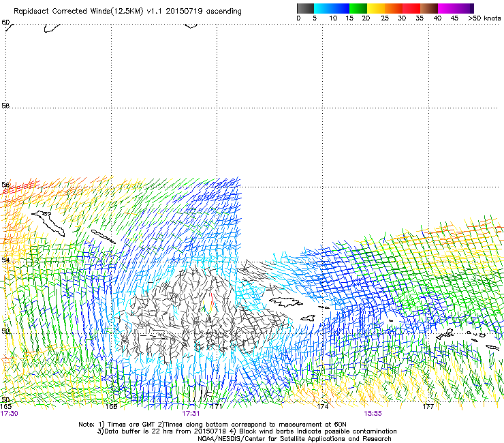Viewport: 504px width, 443px height.
Task: Click the yellow 20-25 knots legend color
Action: coord(376,8)
